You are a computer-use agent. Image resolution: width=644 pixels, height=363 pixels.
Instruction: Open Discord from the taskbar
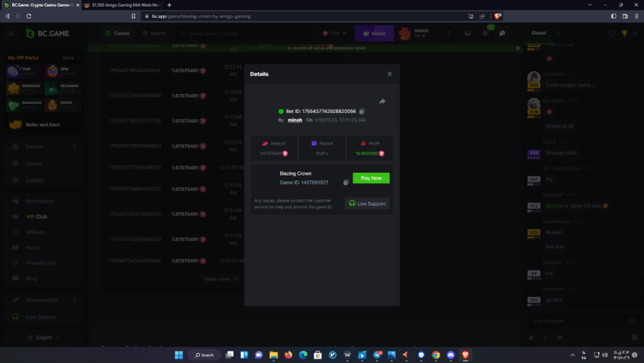click(x=451, y=355)
